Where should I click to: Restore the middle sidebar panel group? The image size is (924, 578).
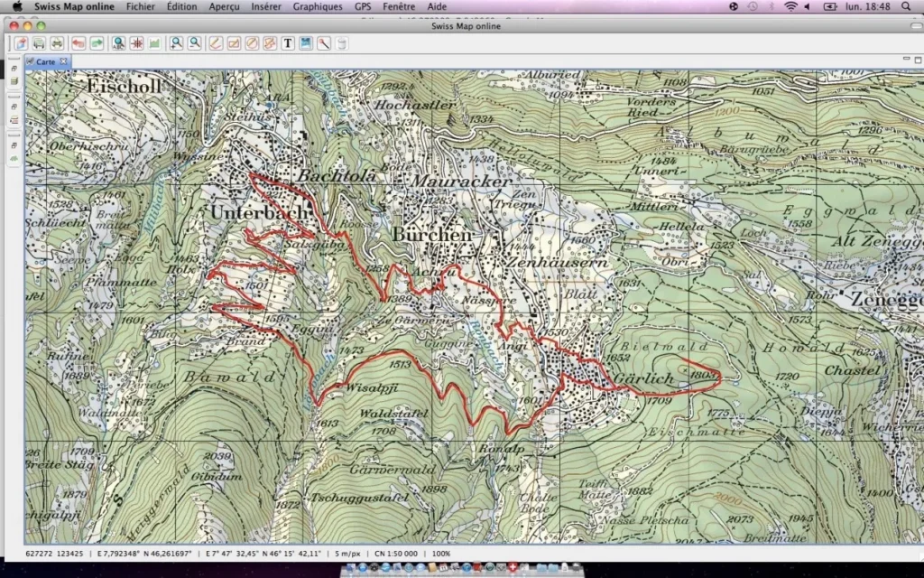pyautogui.click(x=14, y=107)
